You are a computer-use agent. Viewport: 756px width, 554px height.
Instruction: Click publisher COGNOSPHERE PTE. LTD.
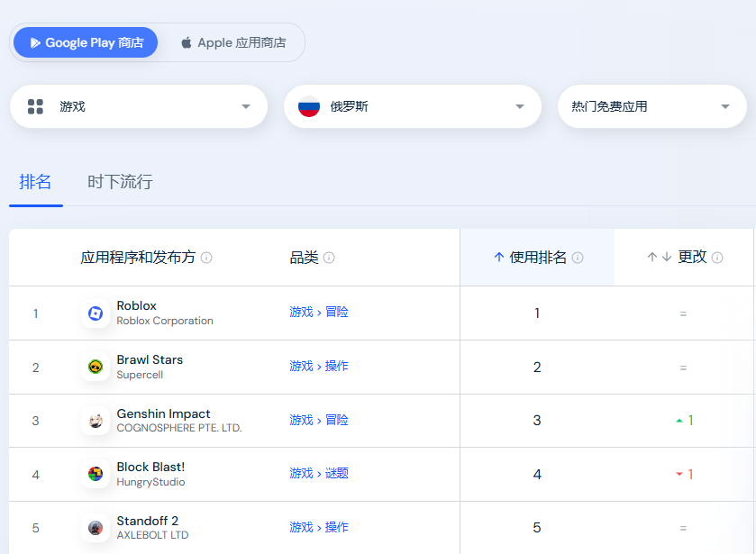point(179,428)
